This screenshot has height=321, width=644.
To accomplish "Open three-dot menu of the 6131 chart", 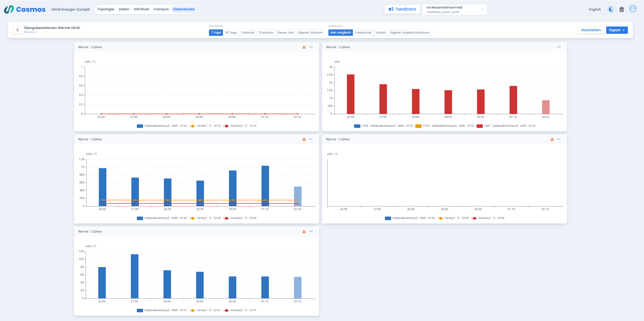I will 311,232.
